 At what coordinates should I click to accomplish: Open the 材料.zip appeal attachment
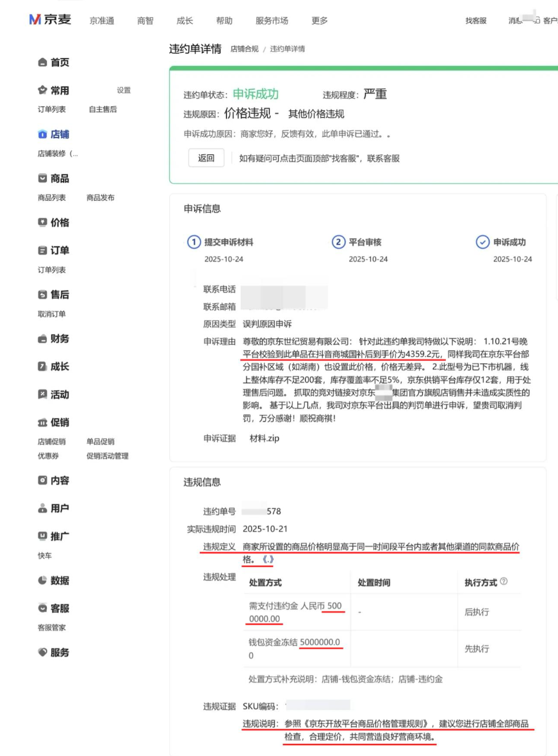(x=264, y=439)
